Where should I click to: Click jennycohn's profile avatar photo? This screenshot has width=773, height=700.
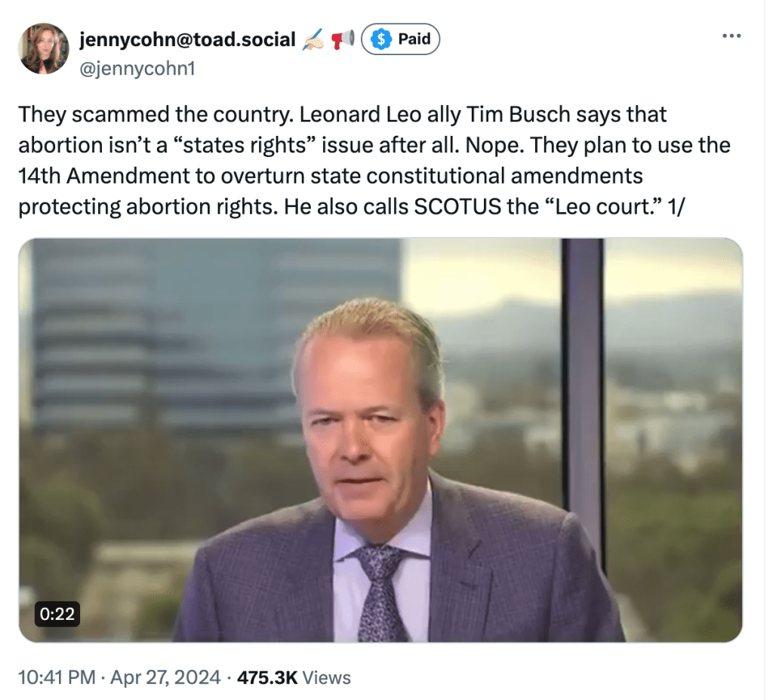click(44, 49)
